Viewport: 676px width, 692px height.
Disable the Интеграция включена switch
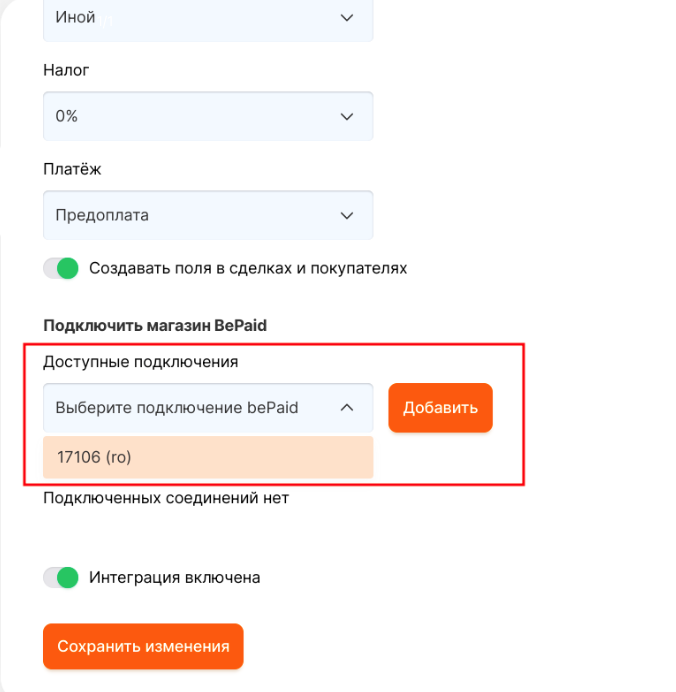click(61, 577)
